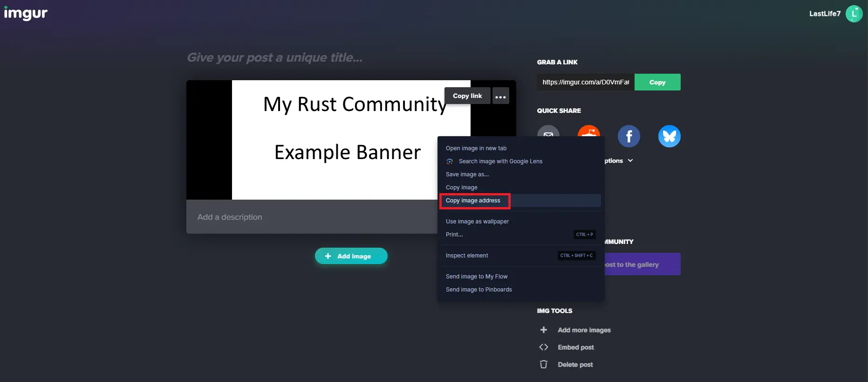Click the plus icon beside Add more images
The width and height of the screenshot is (868, 382).
(x=543, y=330)
